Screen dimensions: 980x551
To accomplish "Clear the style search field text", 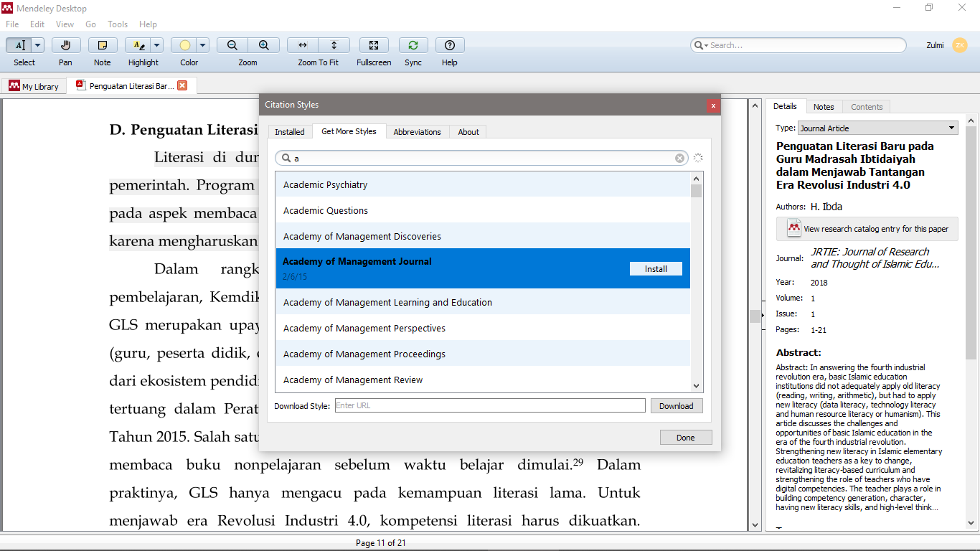I will [x=679, y=158].
